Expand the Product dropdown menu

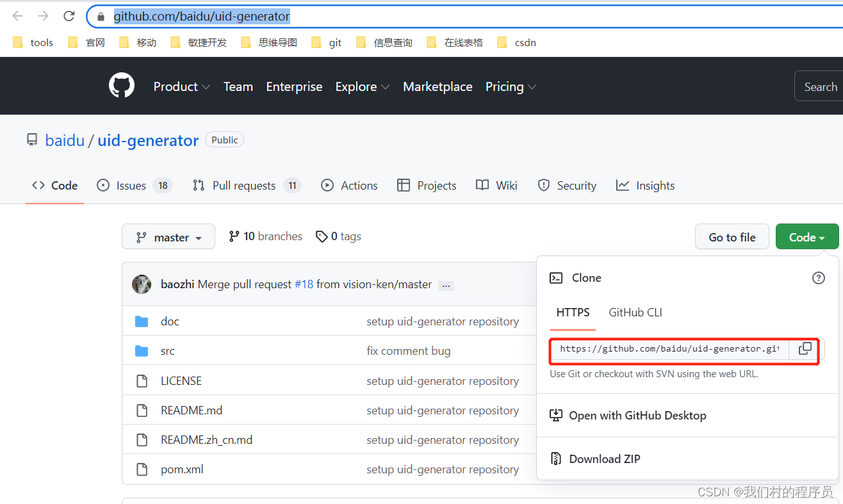(182, 86)
